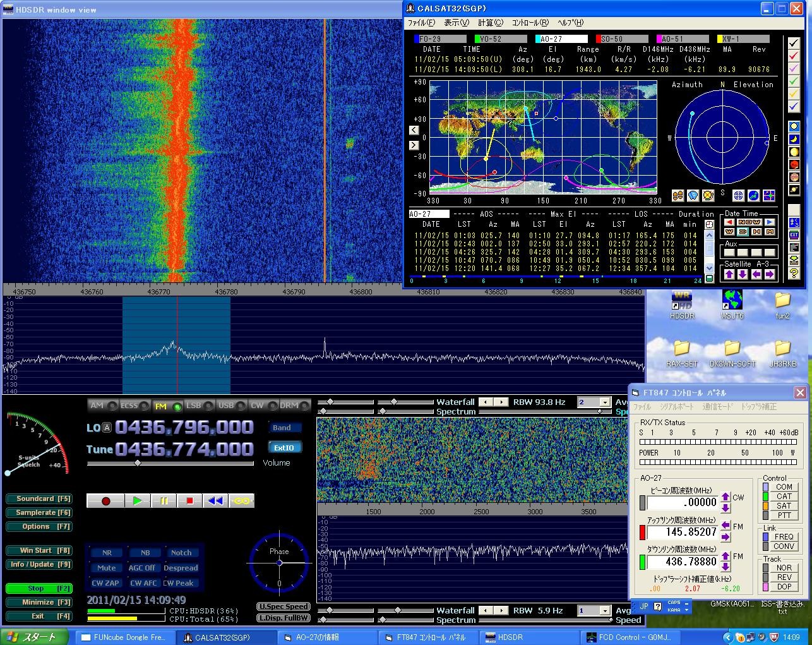Toggle the black checkmark in CALSAT32

coord(794,43)
